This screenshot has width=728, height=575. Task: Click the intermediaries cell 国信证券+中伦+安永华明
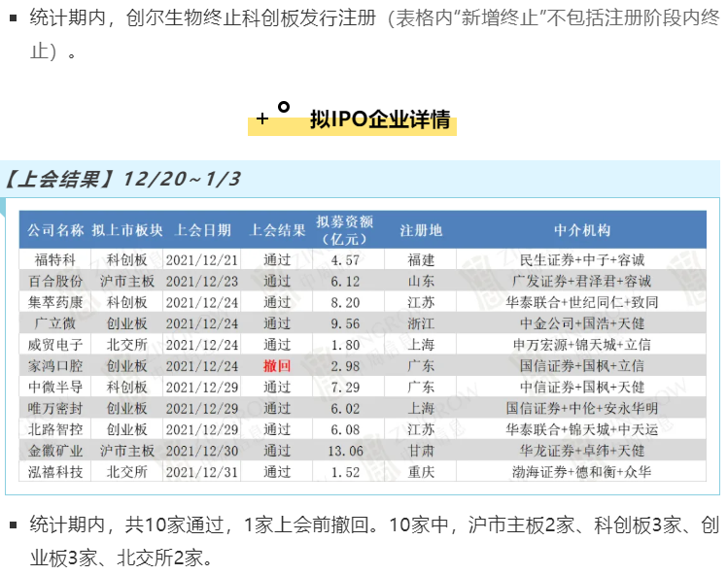[x=582, y=408]
